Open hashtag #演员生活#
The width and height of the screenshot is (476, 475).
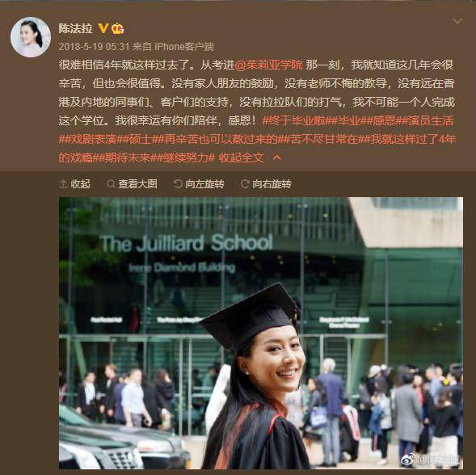pos(425,121)
